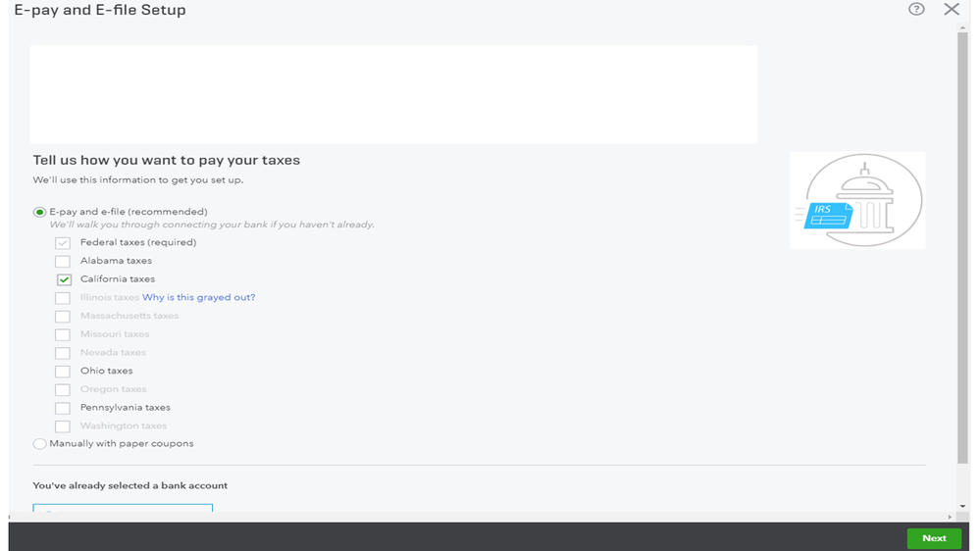Click the green Next button
This screenshot has height=551, width=980.
coord(933,537)
